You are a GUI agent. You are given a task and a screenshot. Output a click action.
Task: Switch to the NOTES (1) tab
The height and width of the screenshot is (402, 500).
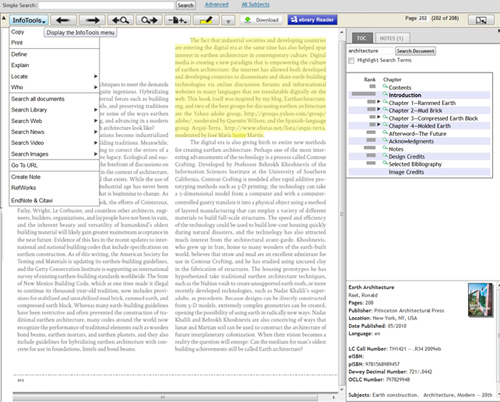pos(392,38)
